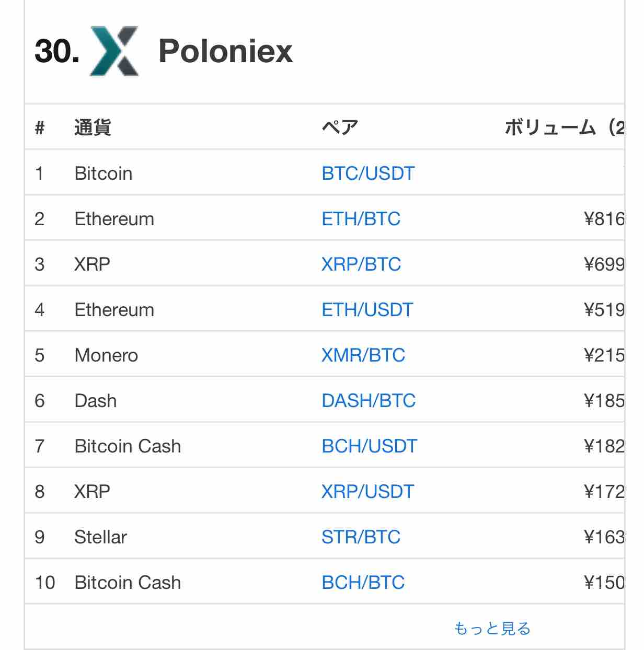Open the BTC/USDT pair link
The height and width of the screenshot is (650, 644).
click(368, 173)
